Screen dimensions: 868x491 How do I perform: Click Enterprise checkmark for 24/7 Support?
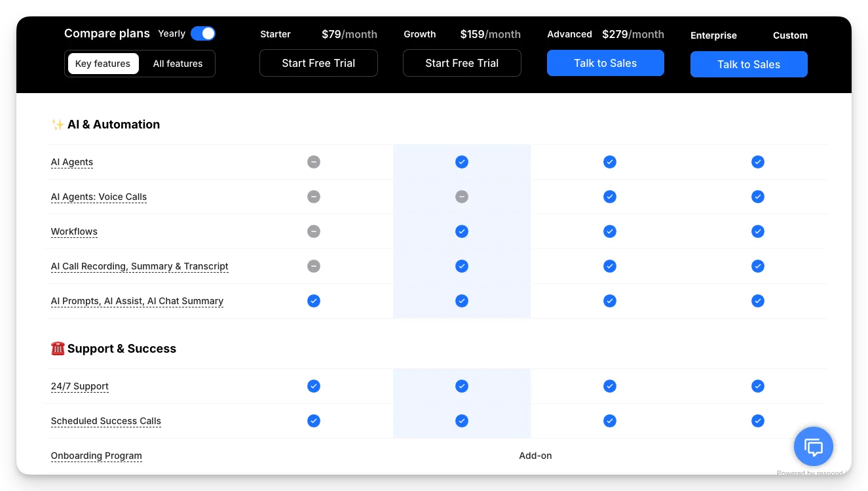coord(758,386)
